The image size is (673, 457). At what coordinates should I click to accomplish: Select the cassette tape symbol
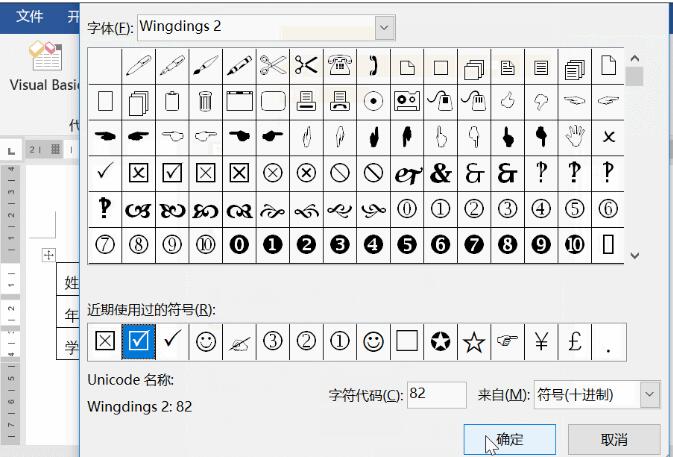pyautogui.click(x=407, y=102)
